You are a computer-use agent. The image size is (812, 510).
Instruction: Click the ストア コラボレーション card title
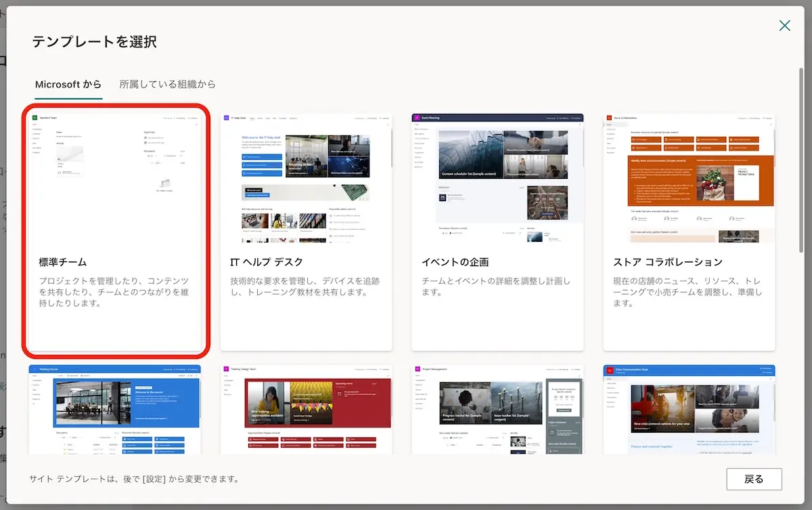tap(667, 262)
